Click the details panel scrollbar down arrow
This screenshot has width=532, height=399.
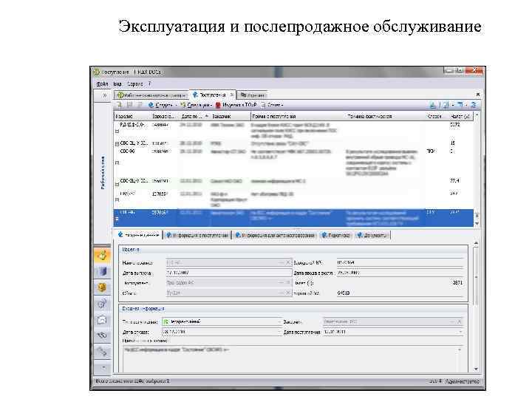(x=476, y=369)
